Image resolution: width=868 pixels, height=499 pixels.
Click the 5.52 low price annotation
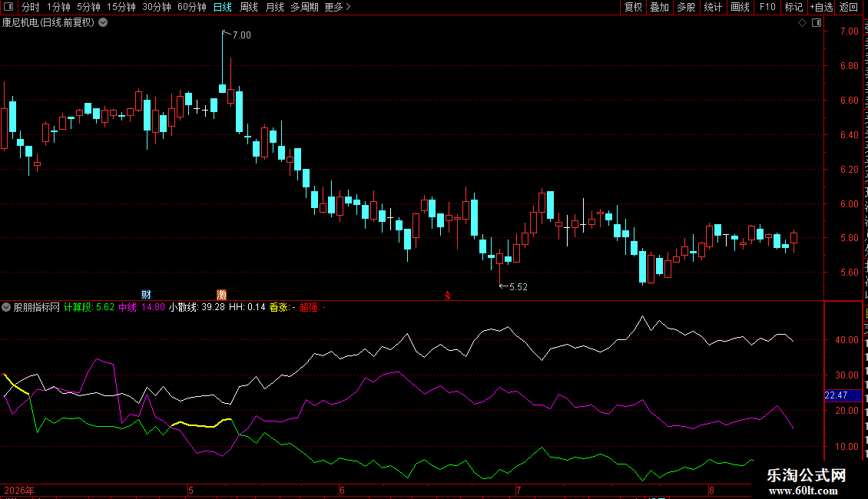(x=518, y=286)
